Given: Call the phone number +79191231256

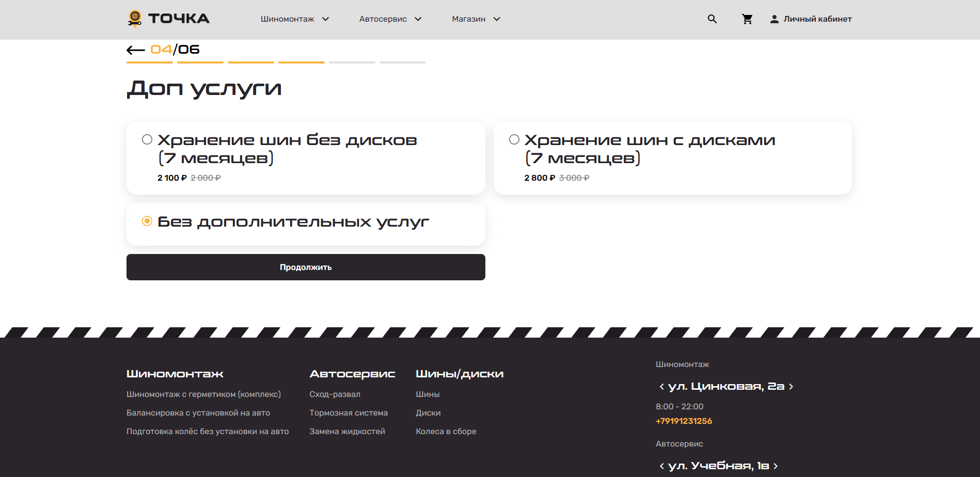Looking at the screenshot, I should pyautogui.click(x=684, y=421).
